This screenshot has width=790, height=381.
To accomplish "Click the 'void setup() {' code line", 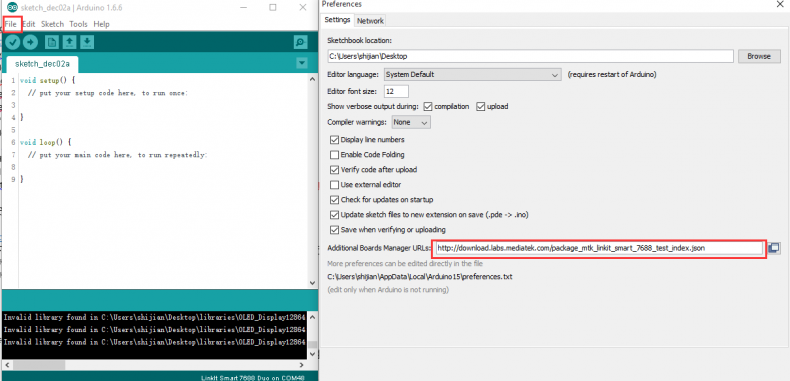I will pos(47,80).
